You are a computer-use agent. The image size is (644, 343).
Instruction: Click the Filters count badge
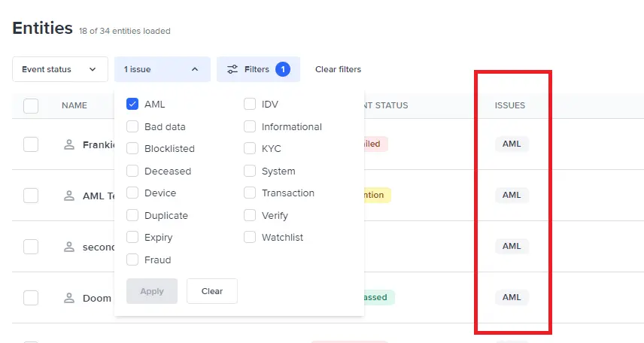(283, 69)
